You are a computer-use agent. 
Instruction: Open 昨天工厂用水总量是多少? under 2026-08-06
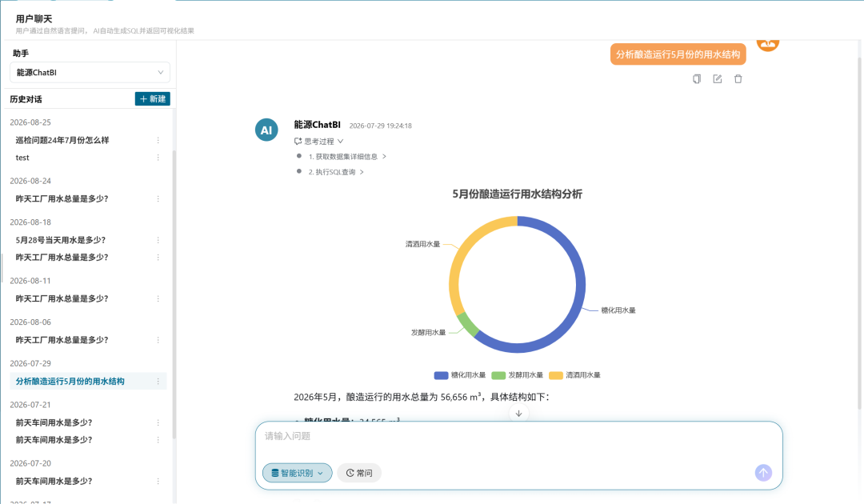(62, 340)
